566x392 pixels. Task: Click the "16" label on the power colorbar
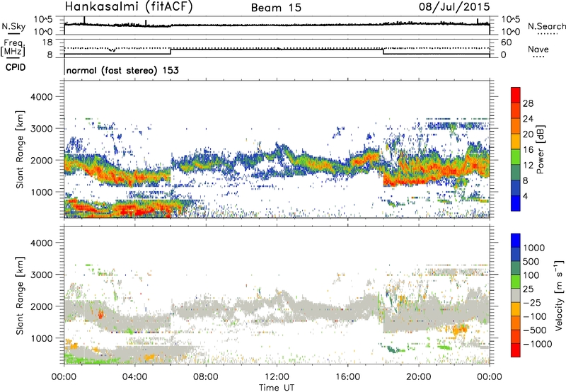528,150
